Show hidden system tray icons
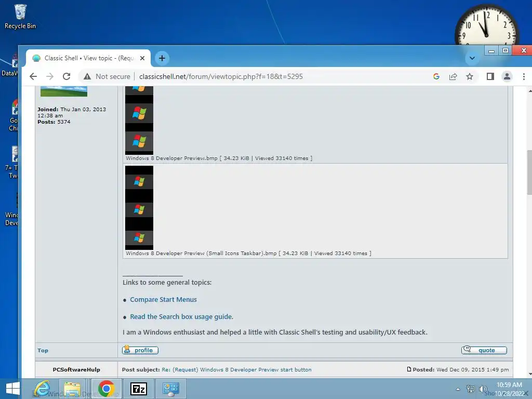Viewport: 532px width, 399px height. 458,389
